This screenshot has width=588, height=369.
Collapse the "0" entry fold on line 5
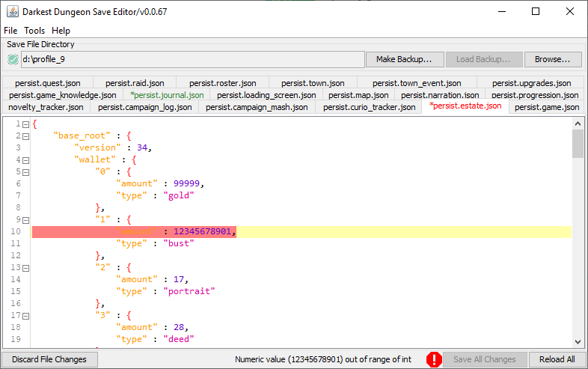[x=25, y=172]
